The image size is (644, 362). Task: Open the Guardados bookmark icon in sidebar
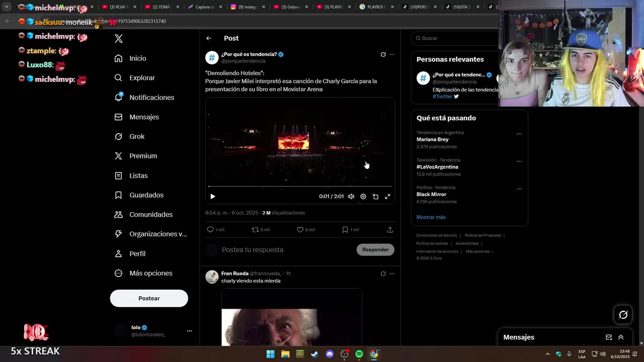coord(118,195)
